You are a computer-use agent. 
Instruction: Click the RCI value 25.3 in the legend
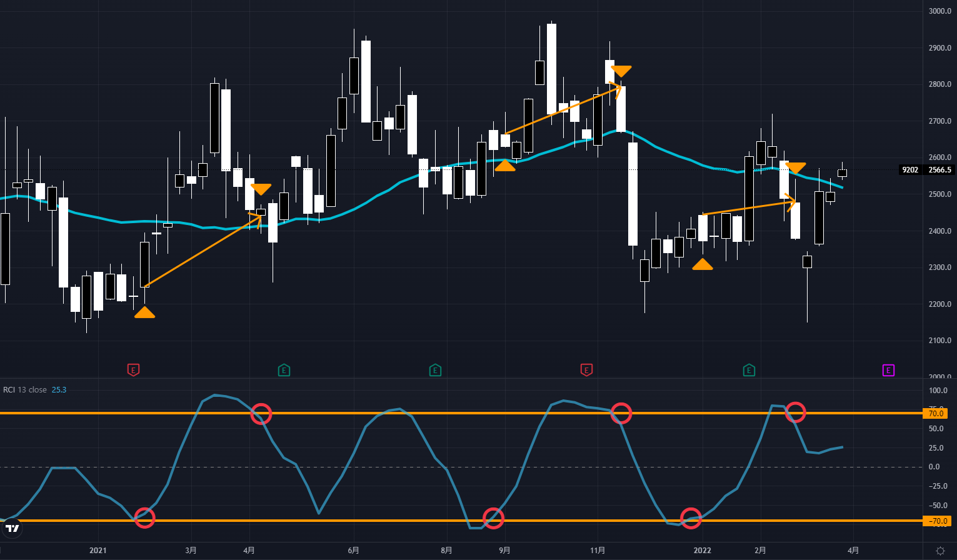(59, 390)
